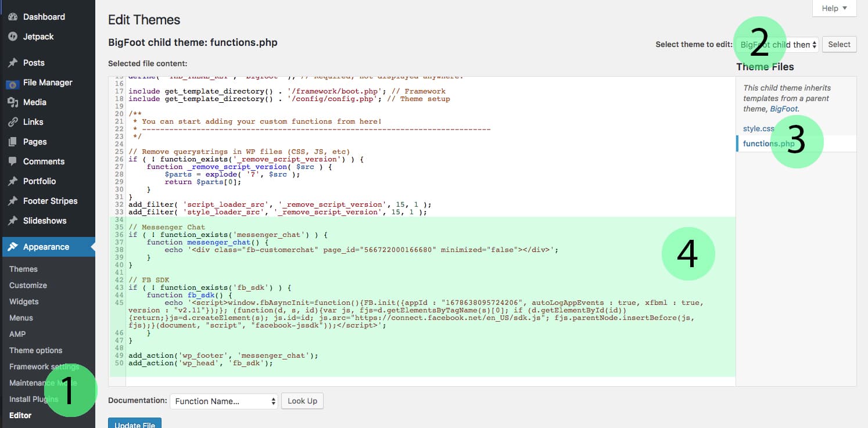
Task: Expand the Function Name documentation dropdown
Action: (224, 401)
